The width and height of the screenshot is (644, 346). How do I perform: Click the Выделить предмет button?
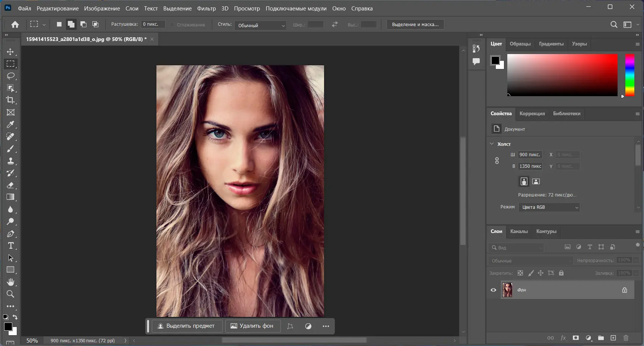(x=187, y=326)
